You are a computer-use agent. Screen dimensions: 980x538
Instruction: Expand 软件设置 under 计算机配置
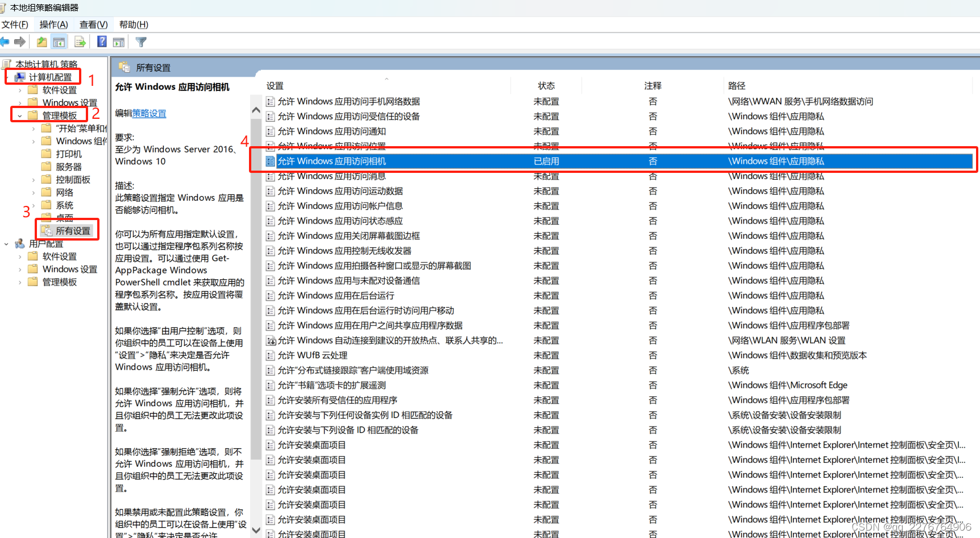20,90
